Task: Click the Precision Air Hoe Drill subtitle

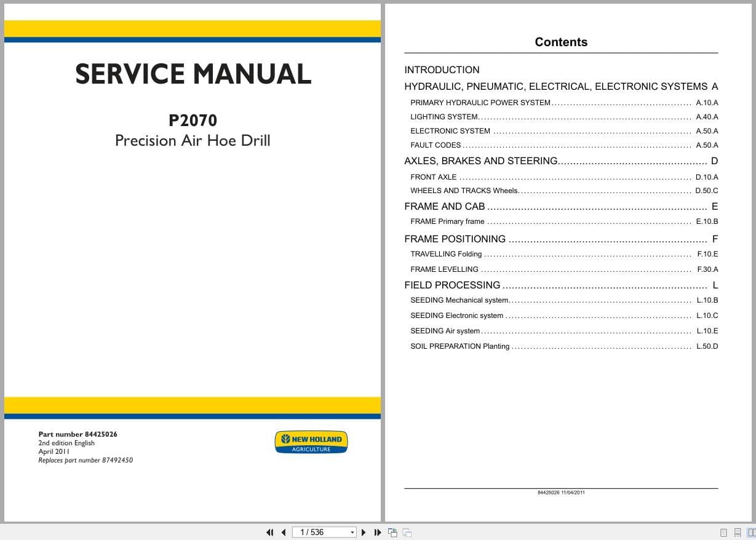Action: point(193,140)
